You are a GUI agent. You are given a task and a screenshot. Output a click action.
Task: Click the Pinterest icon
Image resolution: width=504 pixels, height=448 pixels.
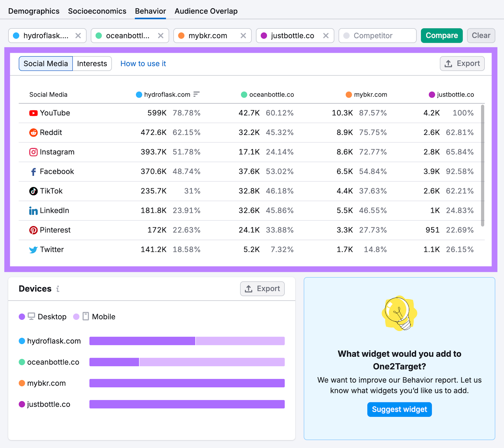pyautogui.click(x=33, y=230)
